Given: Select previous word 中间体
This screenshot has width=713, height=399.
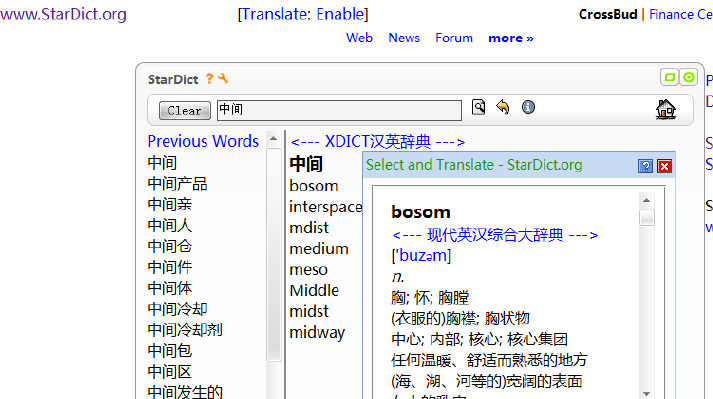Looking at the screenshot, I should (170, 288).
